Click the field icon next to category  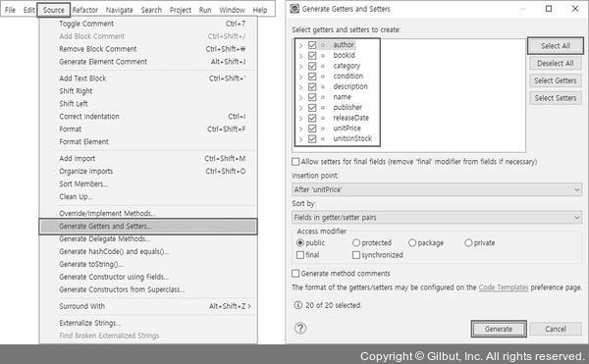[x=323, y=66]
